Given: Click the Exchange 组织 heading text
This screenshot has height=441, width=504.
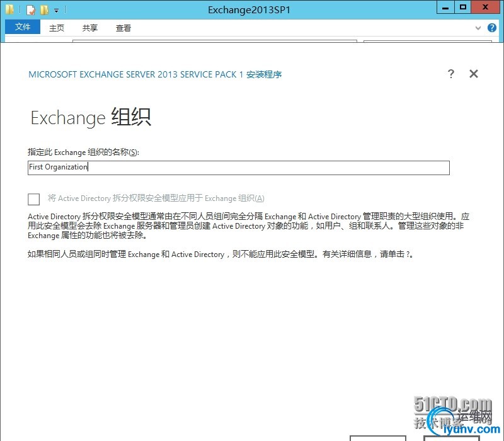Looking at the screenshot, I should coord(91,117).
